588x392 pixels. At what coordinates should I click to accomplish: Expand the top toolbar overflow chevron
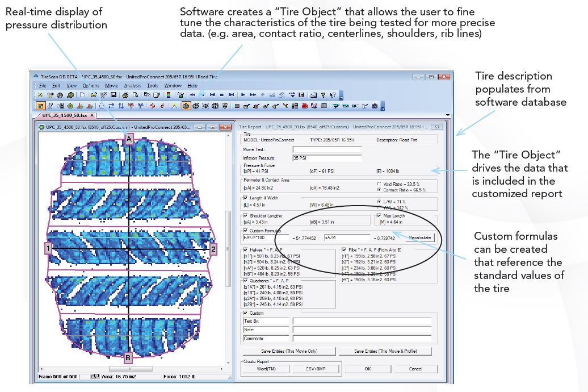pos(341,97)
